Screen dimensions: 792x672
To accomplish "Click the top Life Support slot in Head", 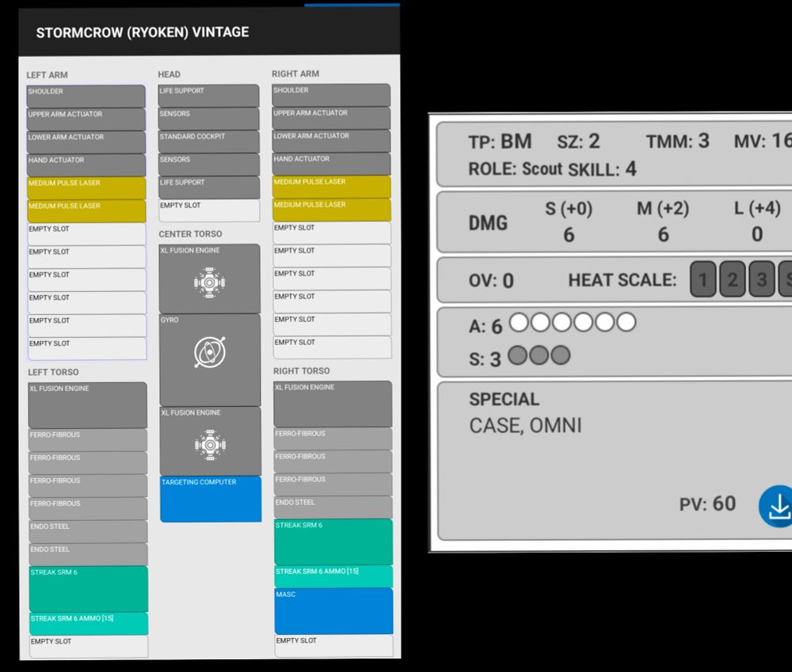I will click(x=208, y=96).
